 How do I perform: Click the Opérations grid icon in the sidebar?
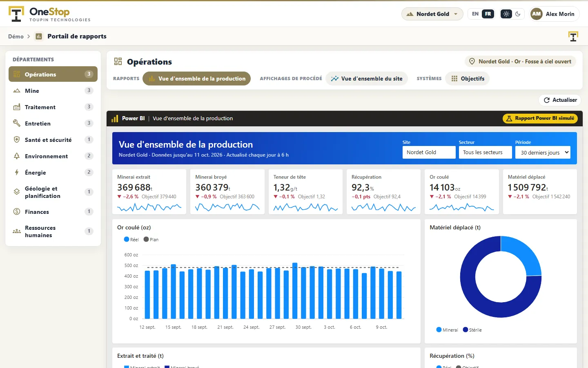pyautogui.click(x=17, y=74)
